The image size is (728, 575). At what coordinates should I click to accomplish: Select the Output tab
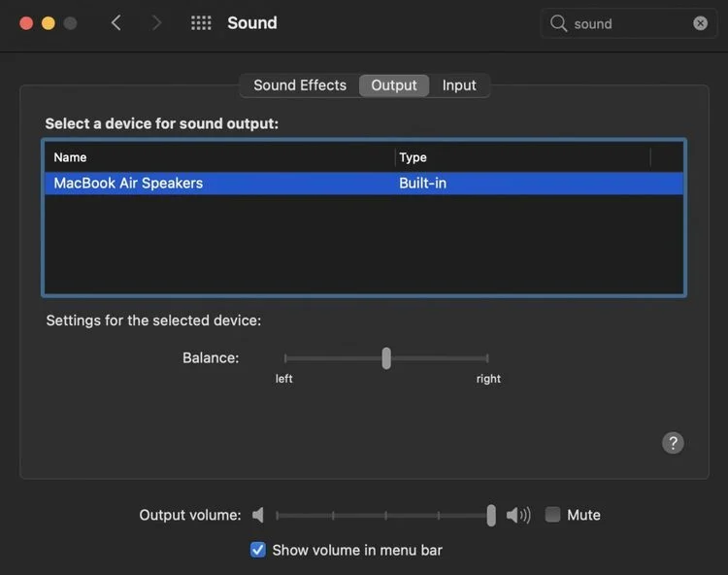[x=394, y=85]
